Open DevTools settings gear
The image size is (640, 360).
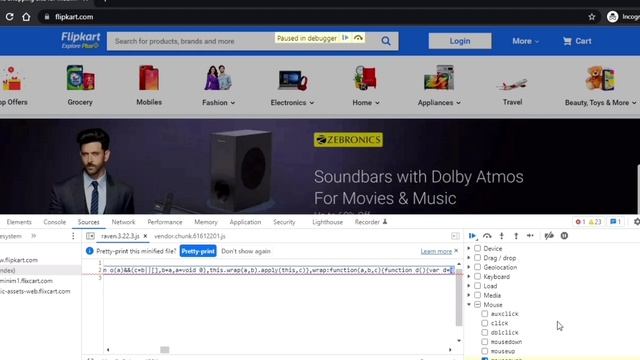[636, 222]
